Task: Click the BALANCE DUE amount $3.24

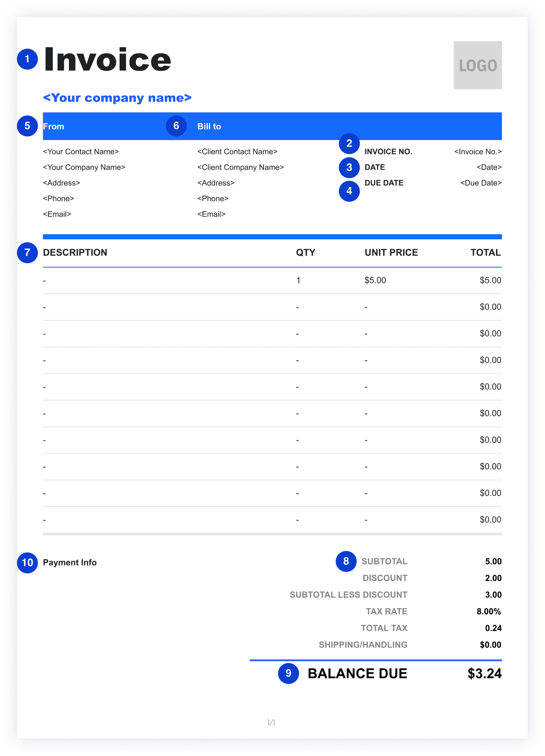Action: [485, 674]
